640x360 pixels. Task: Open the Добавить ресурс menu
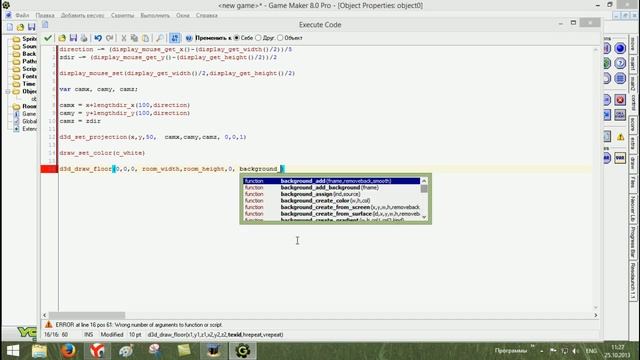tap(82, 16)
